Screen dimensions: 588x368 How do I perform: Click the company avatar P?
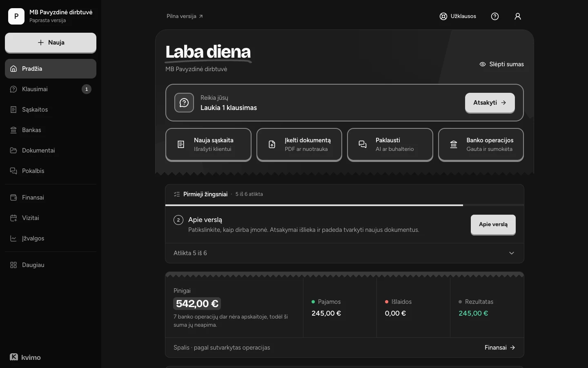16,16
